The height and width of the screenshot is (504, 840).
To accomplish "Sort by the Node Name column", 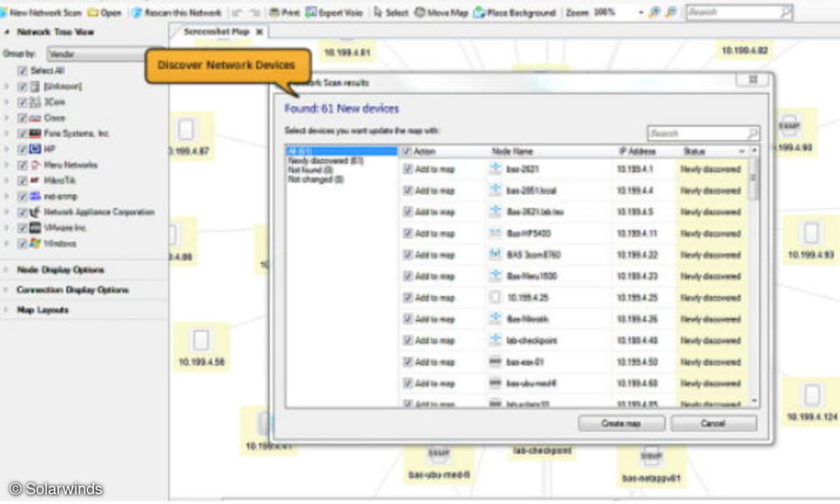I will pos(512,151).
